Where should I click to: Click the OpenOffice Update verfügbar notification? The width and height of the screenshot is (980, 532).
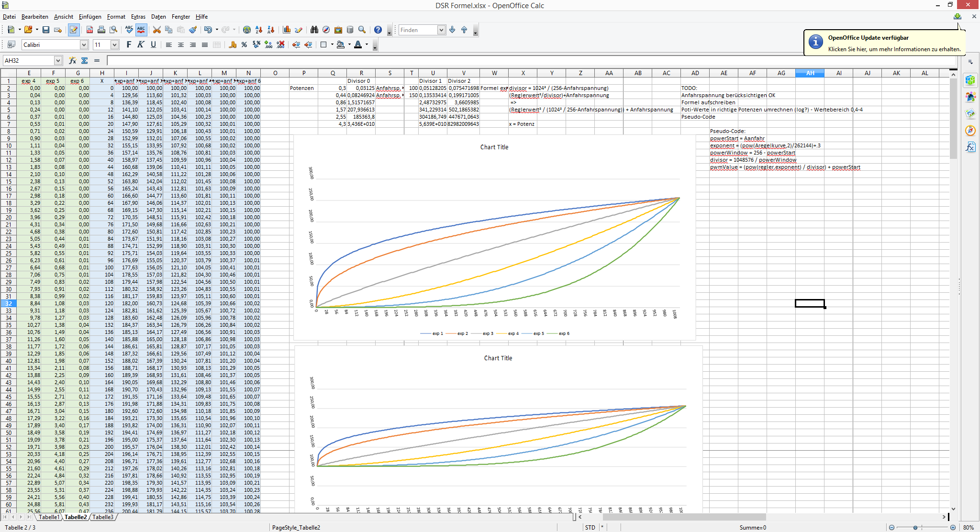click(883, 43)
